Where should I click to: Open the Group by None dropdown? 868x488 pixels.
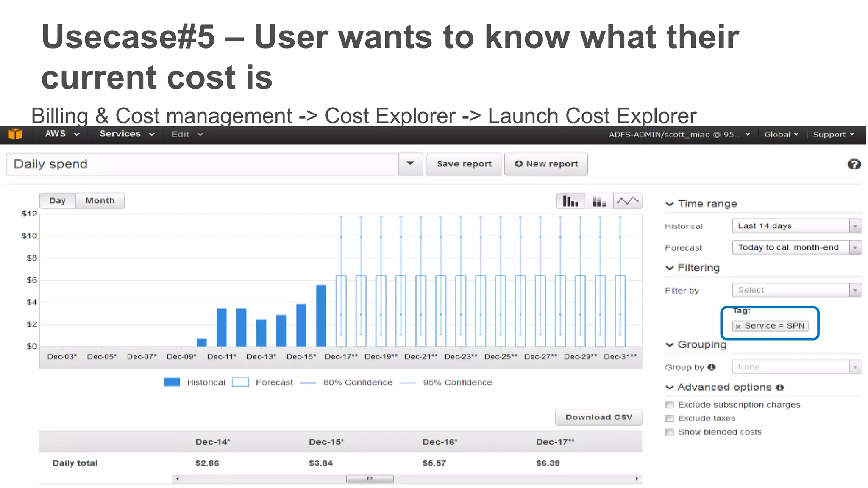click(x=797, y=367)
